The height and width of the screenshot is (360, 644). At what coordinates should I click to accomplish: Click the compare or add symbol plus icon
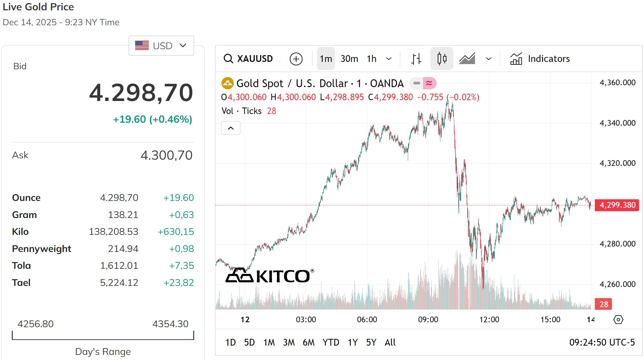coord(296,59)
